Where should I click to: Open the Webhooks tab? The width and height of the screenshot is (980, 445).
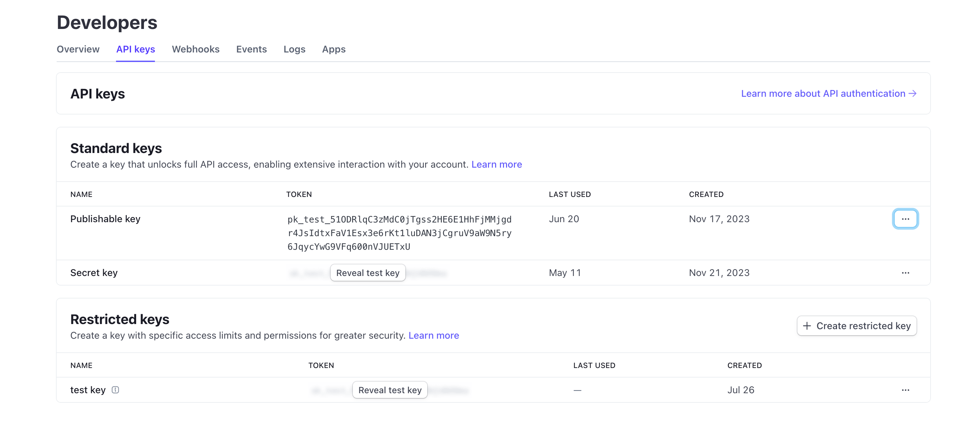tap(196, 49)
